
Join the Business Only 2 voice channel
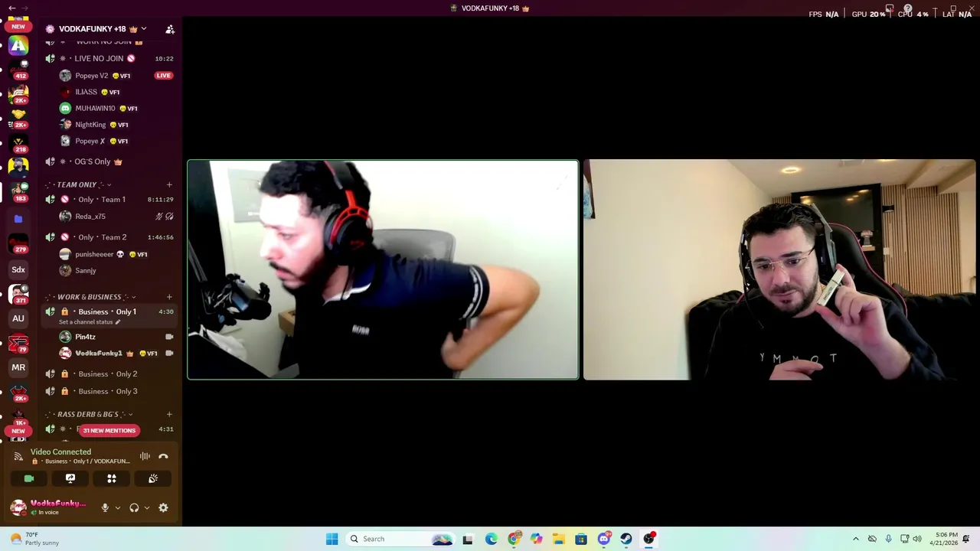click(109, 373)
